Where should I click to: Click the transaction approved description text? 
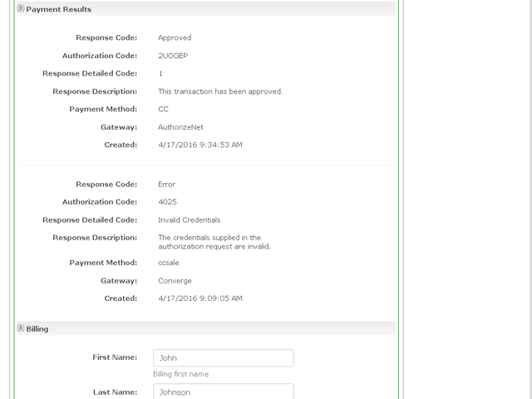click(x=220, y=91)
